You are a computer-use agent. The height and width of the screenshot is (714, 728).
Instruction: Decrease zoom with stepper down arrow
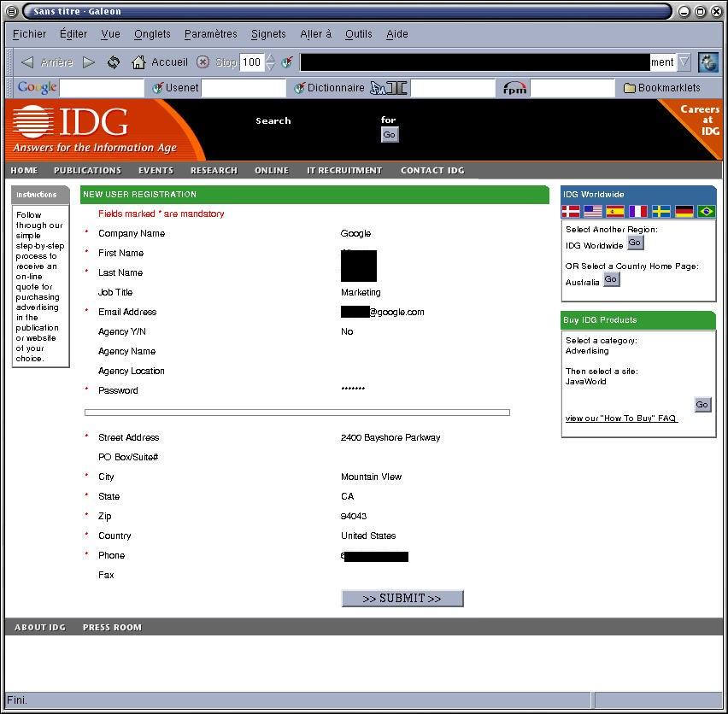coord(270,67)
